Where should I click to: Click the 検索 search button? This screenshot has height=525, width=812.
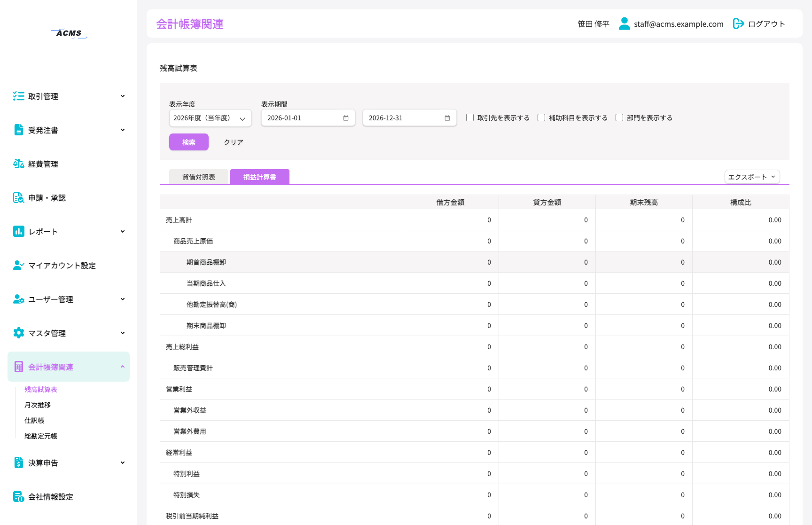point(189,142)
